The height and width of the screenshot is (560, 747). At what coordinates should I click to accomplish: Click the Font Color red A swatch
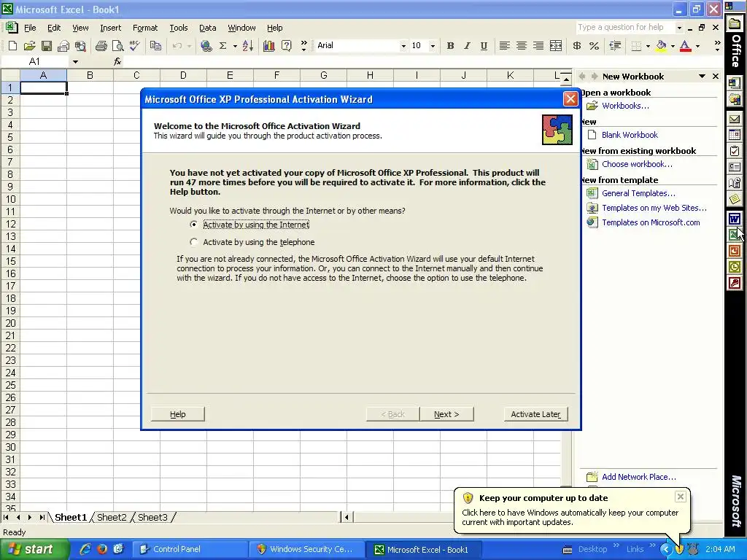[686, 46]
